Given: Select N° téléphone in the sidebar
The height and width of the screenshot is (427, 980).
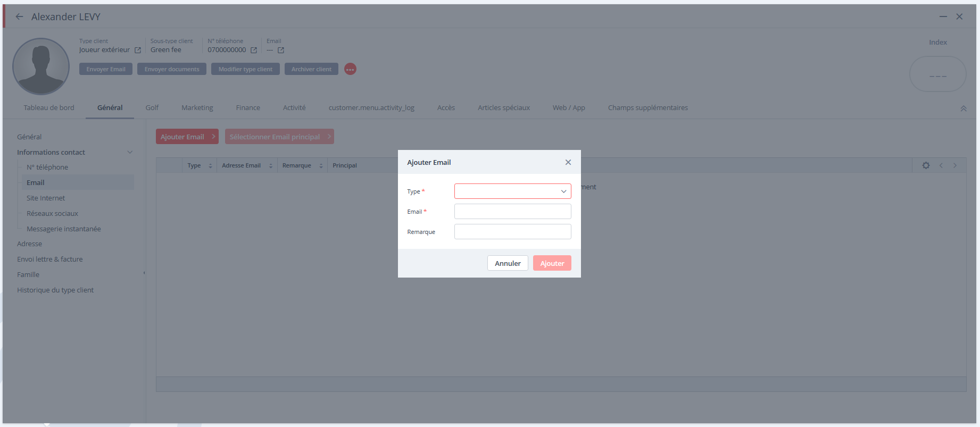Looking at the screenshot, I should coord(47,167).
